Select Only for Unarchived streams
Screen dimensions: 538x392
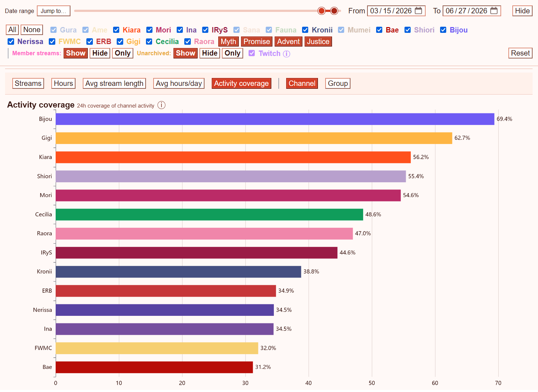[233, 53]
